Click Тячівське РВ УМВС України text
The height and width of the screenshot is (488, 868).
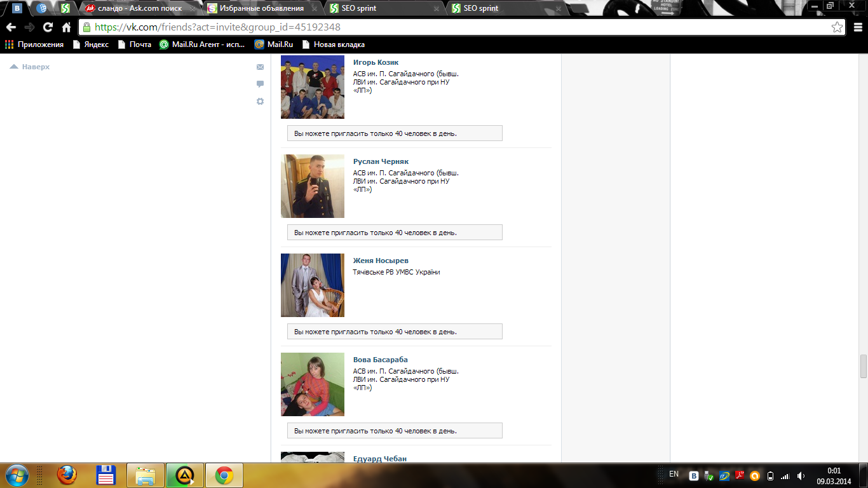click(397, 272)
